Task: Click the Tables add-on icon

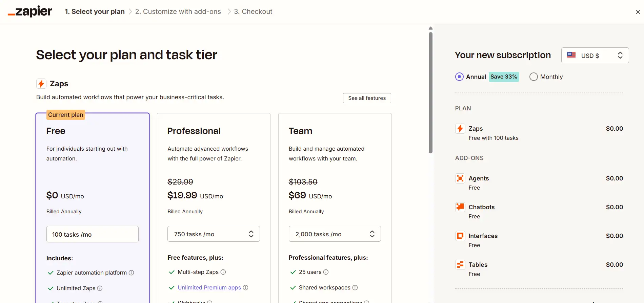Action: click(460, 265)
